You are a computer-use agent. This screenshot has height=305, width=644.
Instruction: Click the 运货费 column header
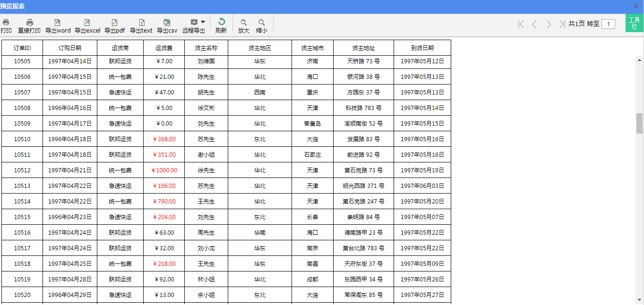[x=164, y=48]
